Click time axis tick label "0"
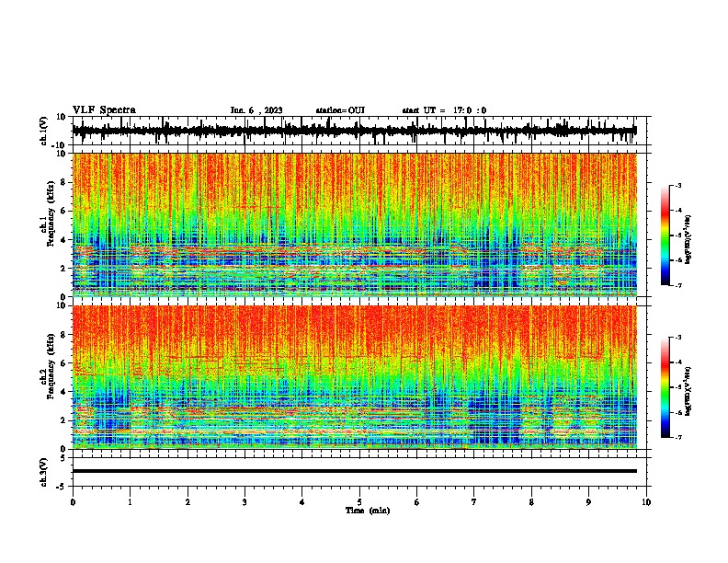Image resolution: width=728 pixels, height=563 pixels. [73, 502]
